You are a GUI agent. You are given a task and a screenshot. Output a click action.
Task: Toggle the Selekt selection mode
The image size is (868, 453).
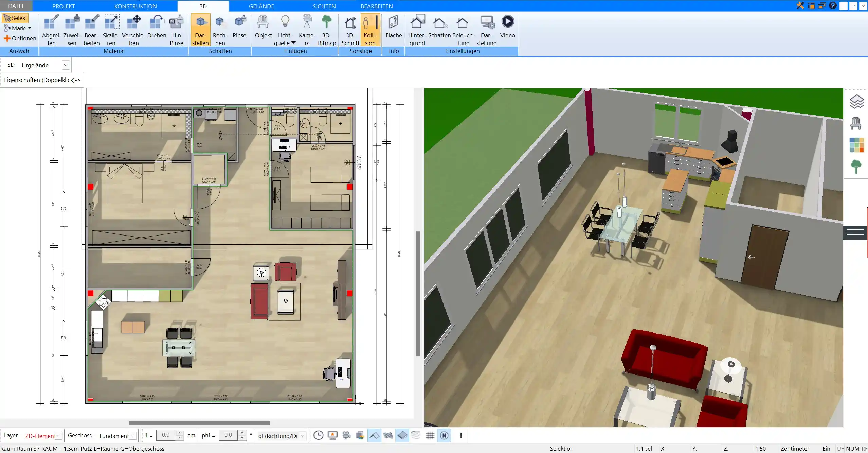click(x=15, y=18)
